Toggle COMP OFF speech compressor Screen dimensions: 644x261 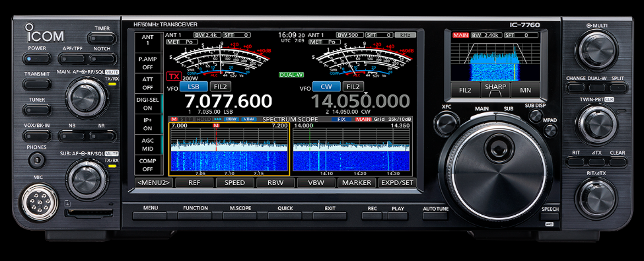coord(148,165)
